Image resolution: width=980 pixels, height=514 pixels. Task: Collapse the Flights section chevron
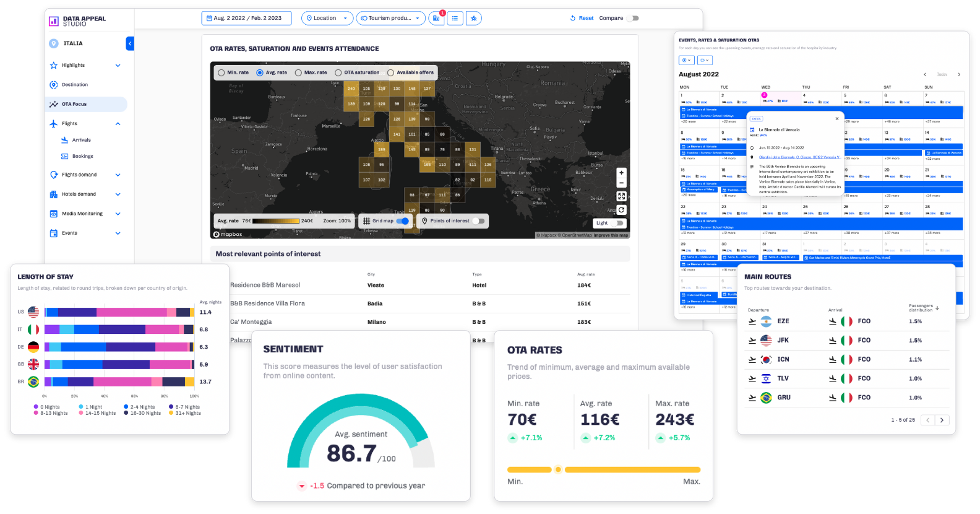coord(118,124)
